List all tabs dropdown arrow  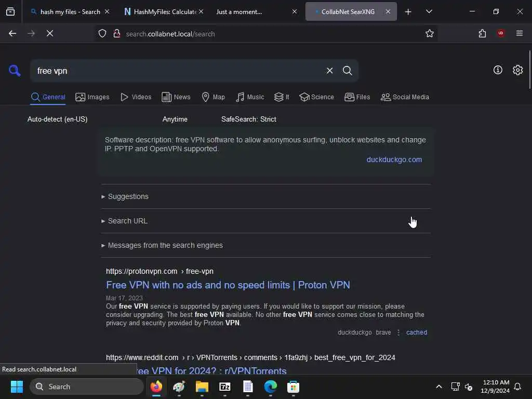point(429,11)
